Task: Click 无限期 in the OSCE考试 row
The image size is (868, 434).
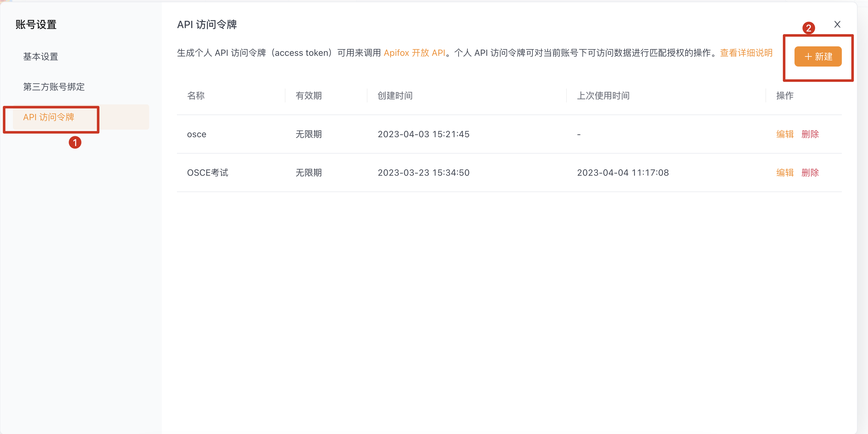Action: pos(309,173)
